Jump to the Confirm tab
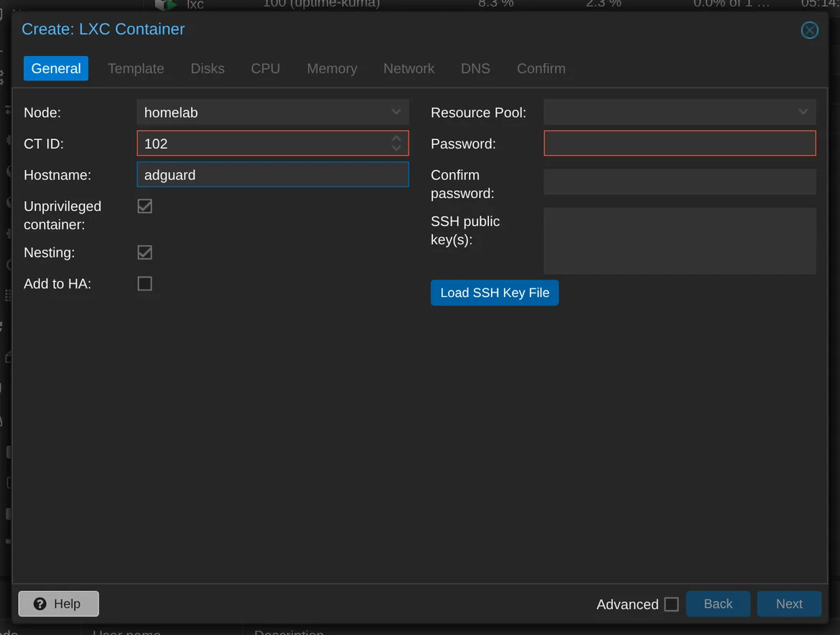This screenshot has height=635, width=840. [x=541, y=69]
